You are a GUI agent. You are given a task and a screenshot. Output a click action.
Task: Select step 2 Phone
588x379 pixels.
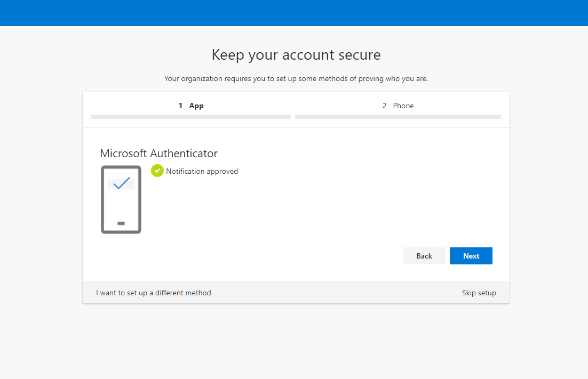coord(398,106)
